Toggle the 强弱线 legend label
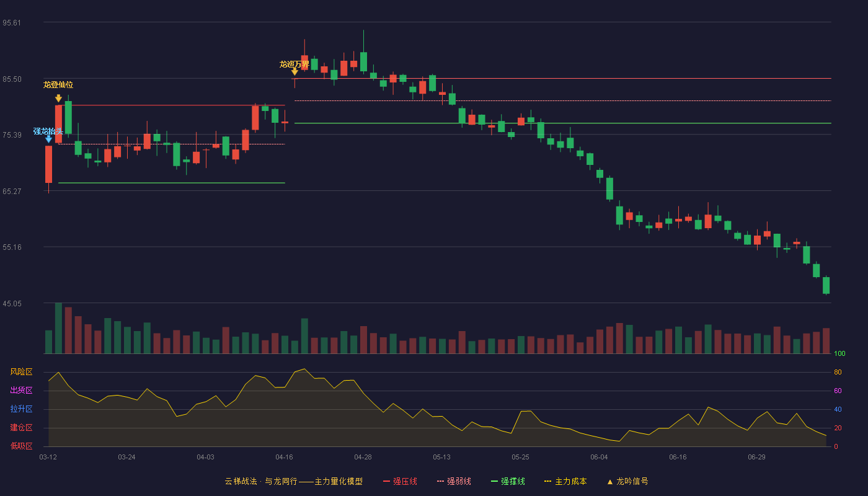The height and width of the screenshot is (496, 868). pyautogui.click(x=459, y=481)
